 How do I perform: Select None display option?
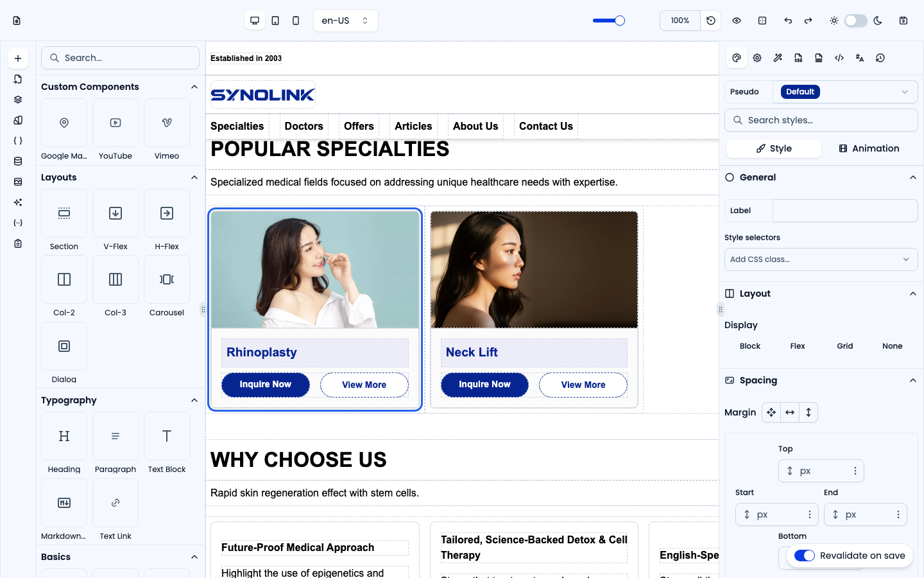(x=893, y=346)
